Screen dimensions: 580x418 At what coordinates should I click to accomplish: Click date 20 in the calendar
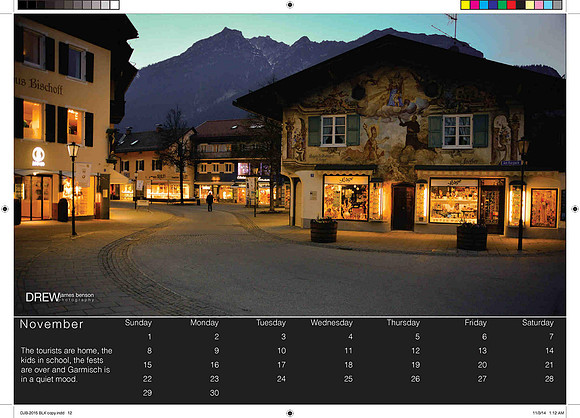click(x=482, y=365)
